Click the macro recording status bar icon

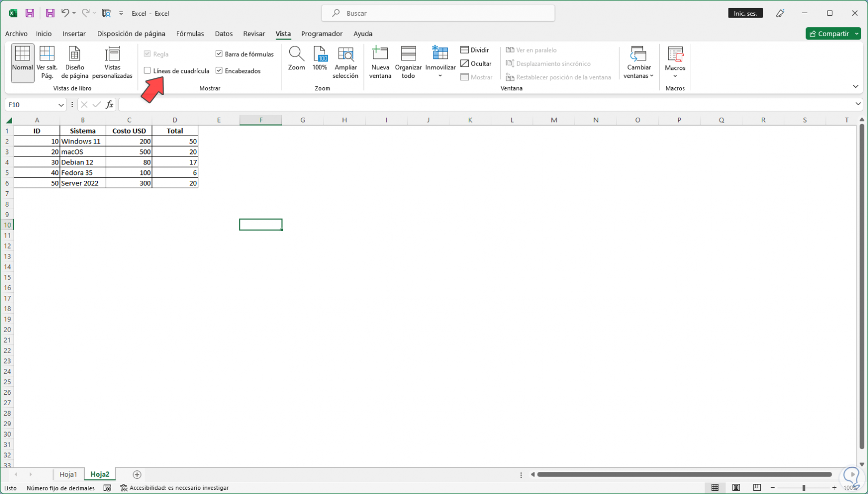tap(107, 488)
